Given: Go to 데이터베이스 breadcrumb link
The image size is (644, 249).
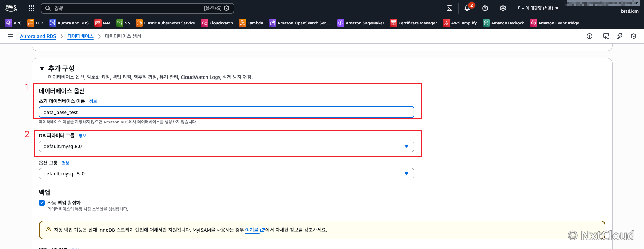Looking at the screenshot, I should (x=80, y=36).
